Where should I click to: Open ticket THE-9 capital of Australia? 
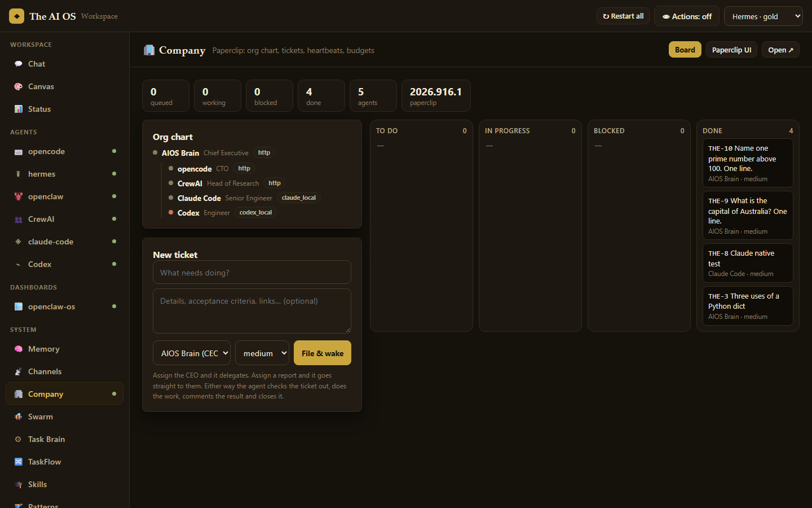tap(748, 215)
